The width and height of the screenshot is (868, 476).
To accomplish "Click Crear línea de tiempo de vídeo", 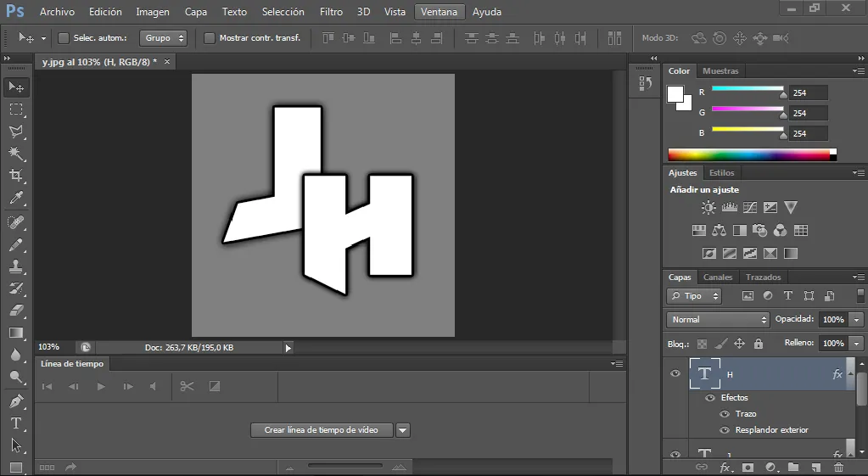I will tap(322, 430).
